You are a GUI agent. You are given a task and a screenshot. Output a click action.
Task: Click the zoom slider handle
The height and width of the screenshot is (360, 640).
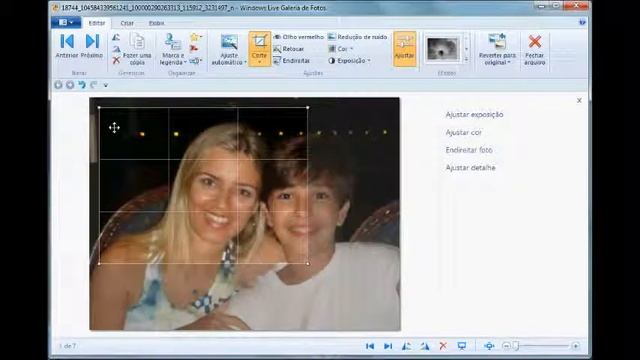coord(516,346)
